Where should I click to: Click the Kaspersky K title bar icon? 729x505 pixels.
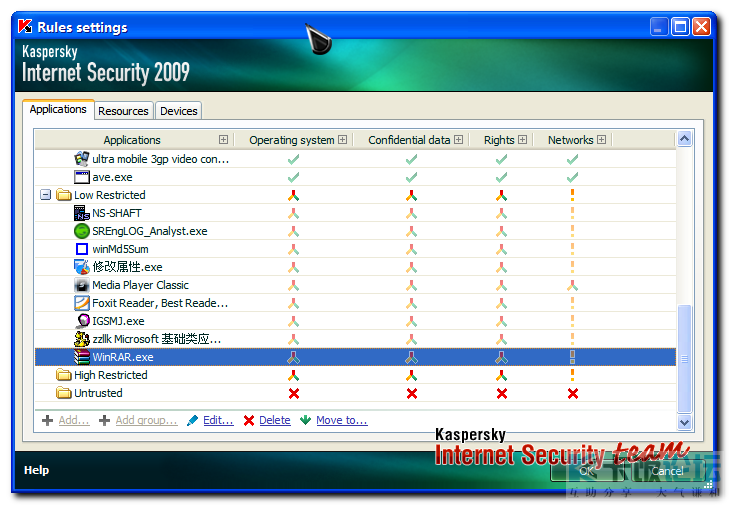pos(25,27)
